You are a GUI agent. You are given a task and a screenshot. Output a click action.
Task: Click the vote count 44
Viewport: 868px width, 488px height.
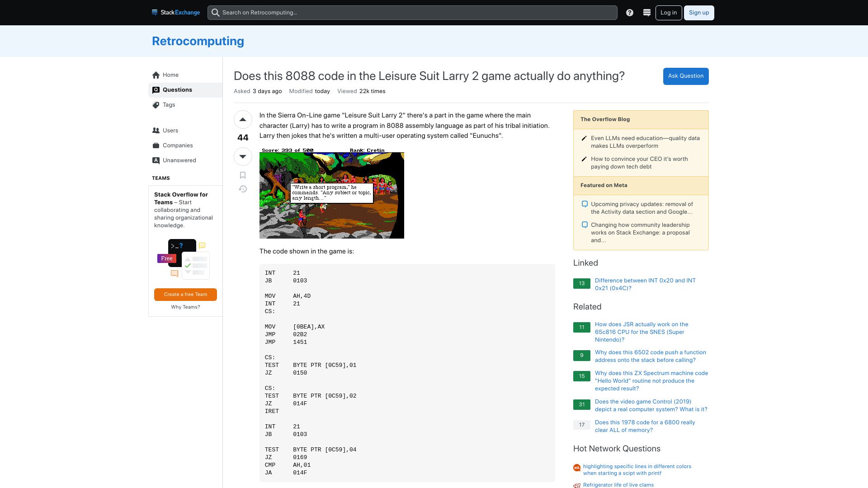tap(243, 138)
